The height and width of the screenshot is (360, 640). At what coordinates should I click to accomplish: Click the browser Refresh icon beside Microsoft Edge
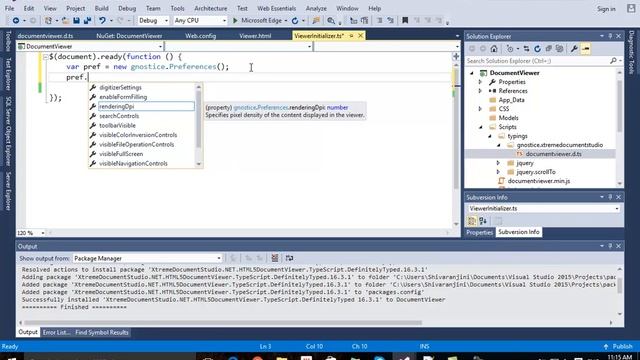pyautogui.click(x=295, y=20)
